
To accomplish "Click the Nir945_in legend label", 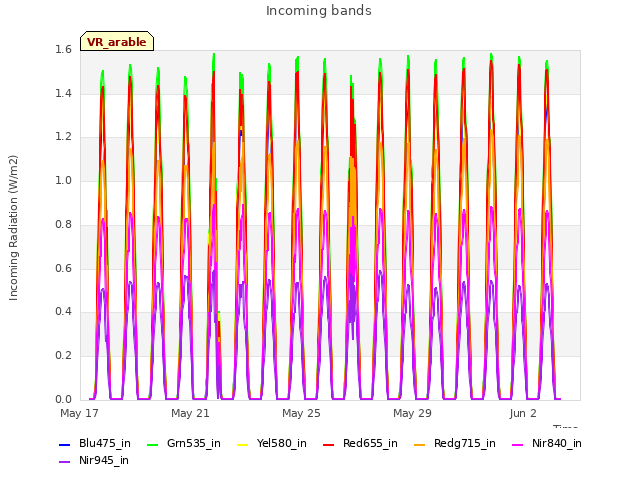I will click(x=104, y=460).
